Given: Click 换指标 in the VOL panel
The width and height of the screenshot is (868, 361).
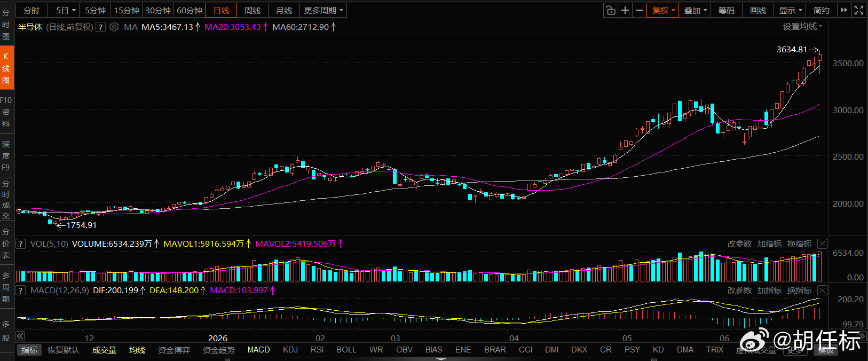Looking at the screenshot, I should point(799,244).
